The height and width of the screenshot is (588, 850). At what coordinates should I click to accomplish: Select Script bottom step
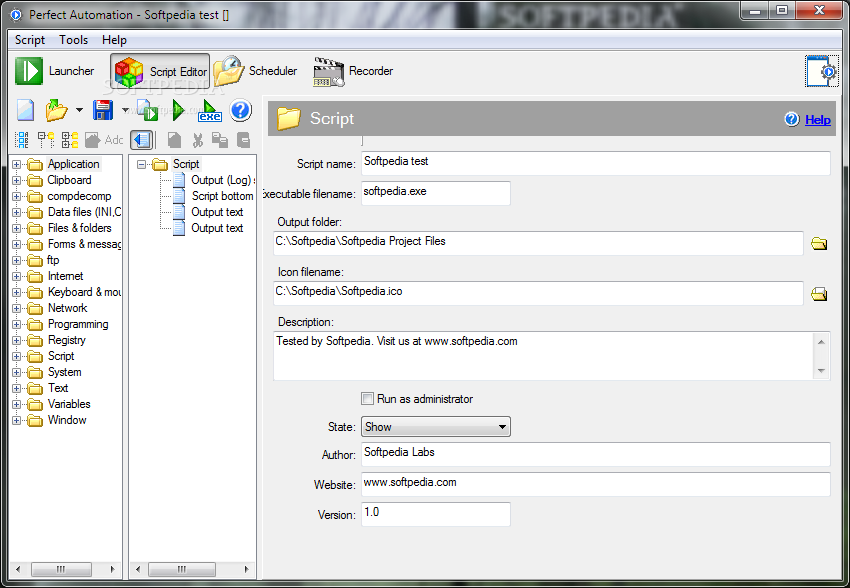[222, 196]
